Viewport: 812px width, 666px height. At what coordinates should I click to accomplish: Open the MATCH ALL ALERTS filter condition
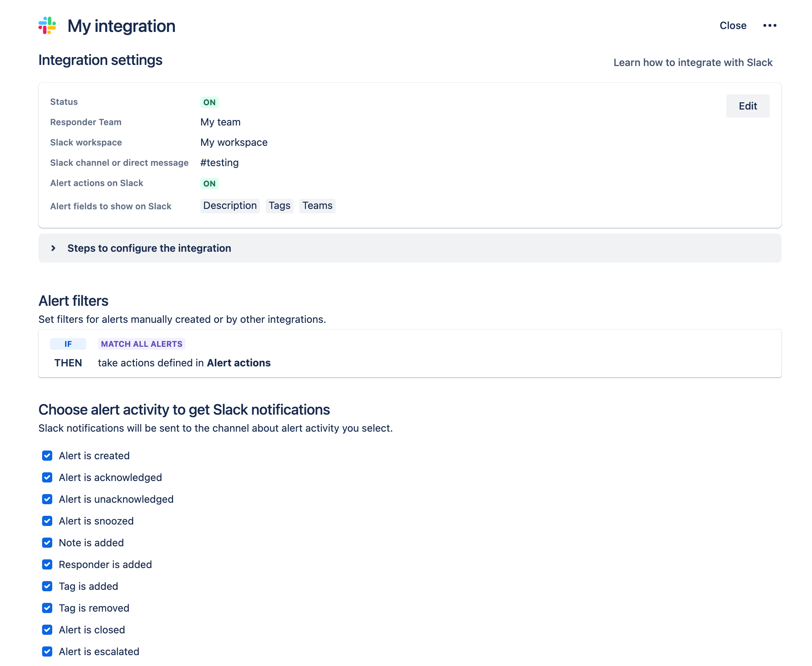pos(142,344)
